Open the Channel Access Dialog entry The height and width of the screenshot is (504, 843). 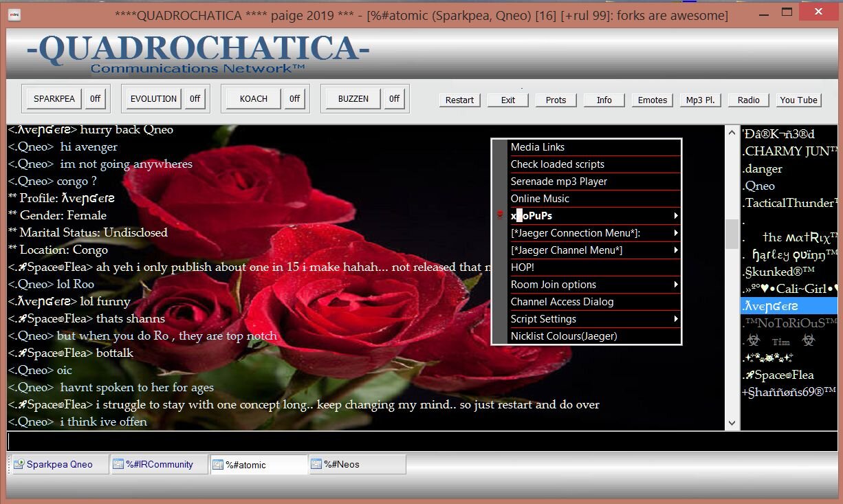pos(562,302)
